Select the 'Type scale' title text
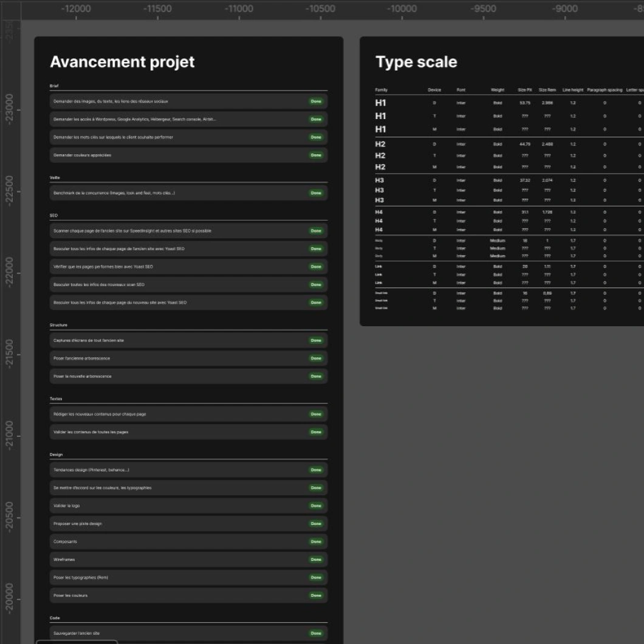This screenshot has width=644, height=644. pos(416,62)
